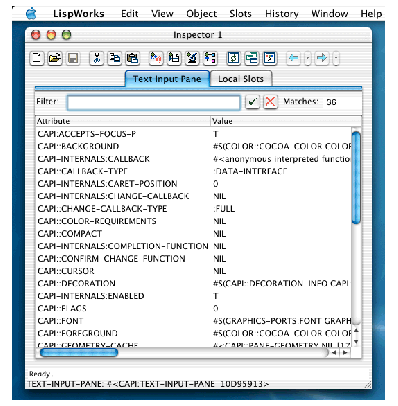
Task: Select the CAPI::BACKGROUND attribute row
Action: click(x=194, y=146)
